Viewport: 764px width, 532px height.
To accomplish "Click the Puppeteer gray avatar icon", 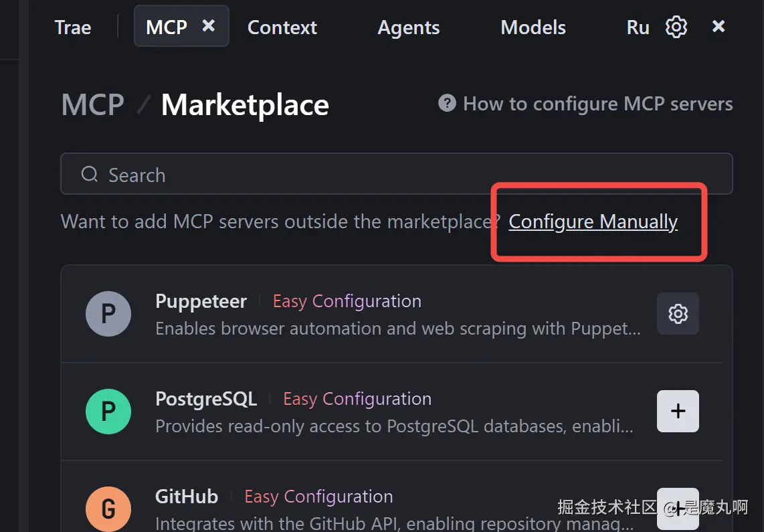I will tap(108, 313).
